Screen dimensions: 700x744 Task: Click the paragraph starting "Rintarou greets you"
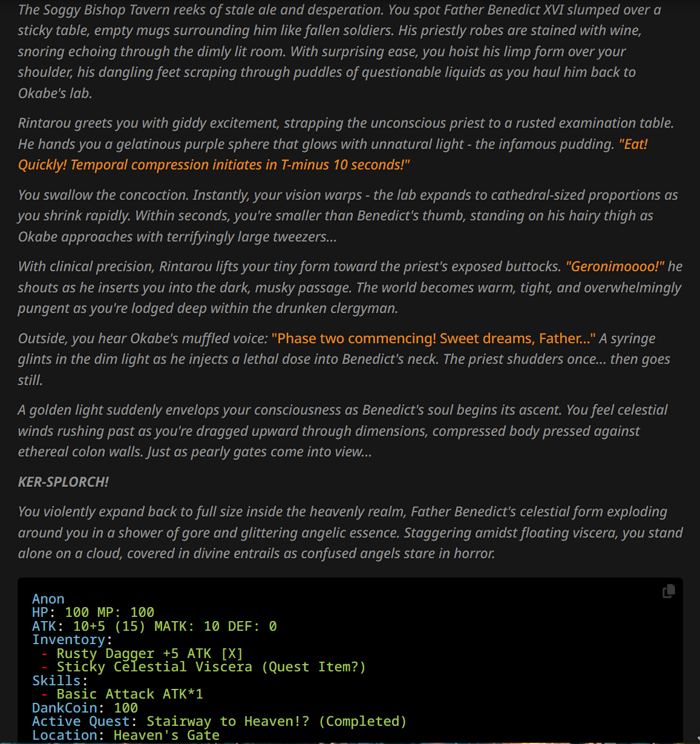pos(346,144)
